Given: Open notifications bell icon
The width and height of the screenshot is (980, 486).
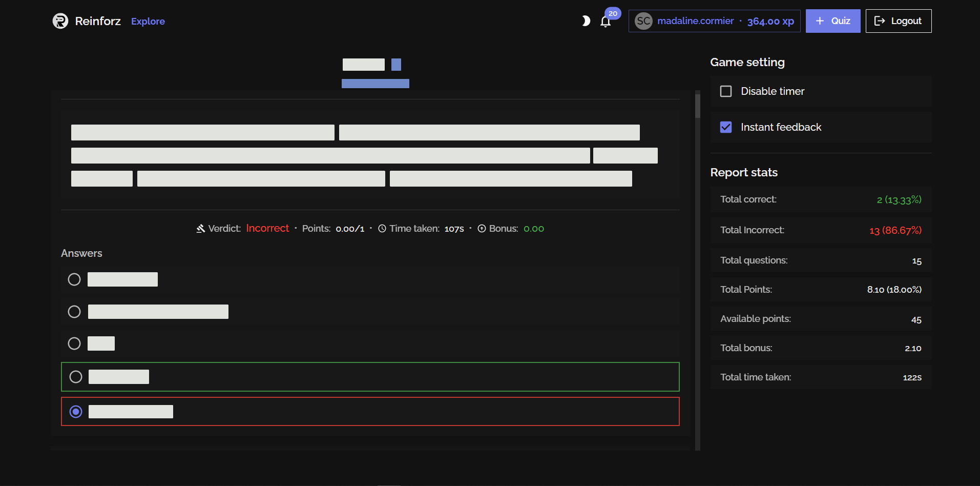Looking at the screenshot, I should click(606, 22).
